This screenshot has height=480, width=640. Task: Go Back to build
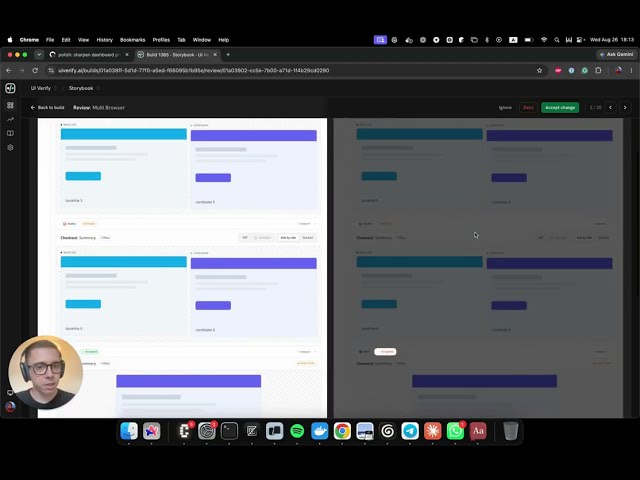[47, 107]
